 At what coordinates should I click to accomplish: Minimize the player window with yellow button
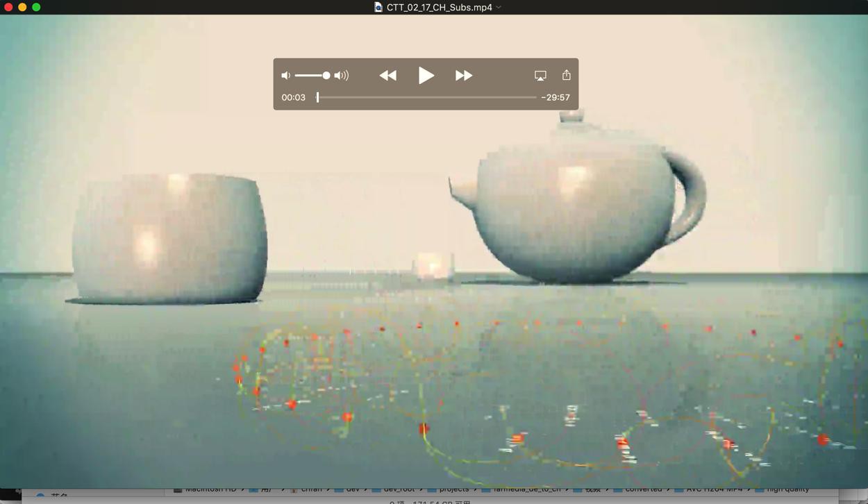22,7
